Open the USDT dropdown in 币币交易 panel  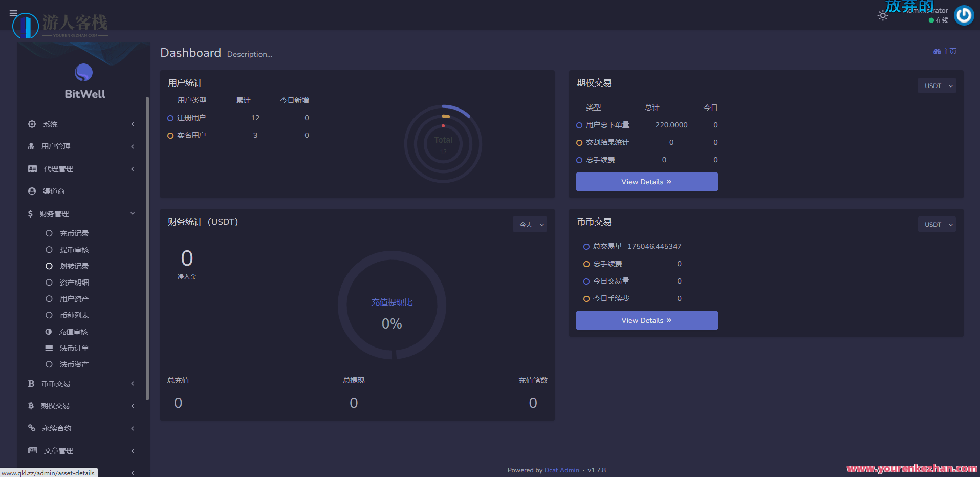(x=937, y=224)
